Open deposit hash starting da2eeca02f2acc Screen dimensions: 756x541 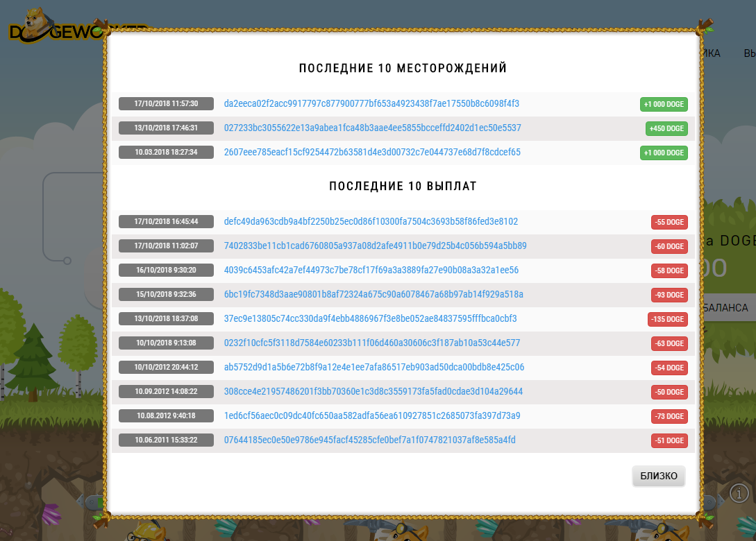(x=371, y=103)
